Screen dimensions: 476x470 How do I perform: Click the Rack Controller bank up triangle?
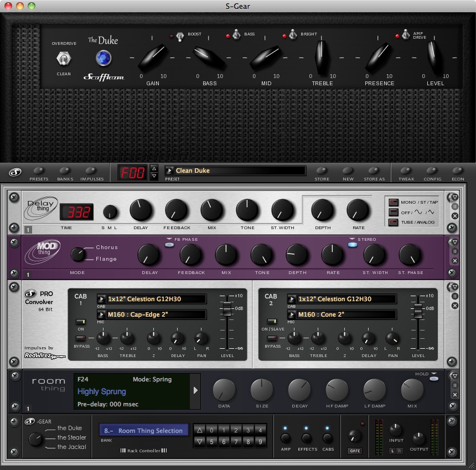tap(199, 430)
